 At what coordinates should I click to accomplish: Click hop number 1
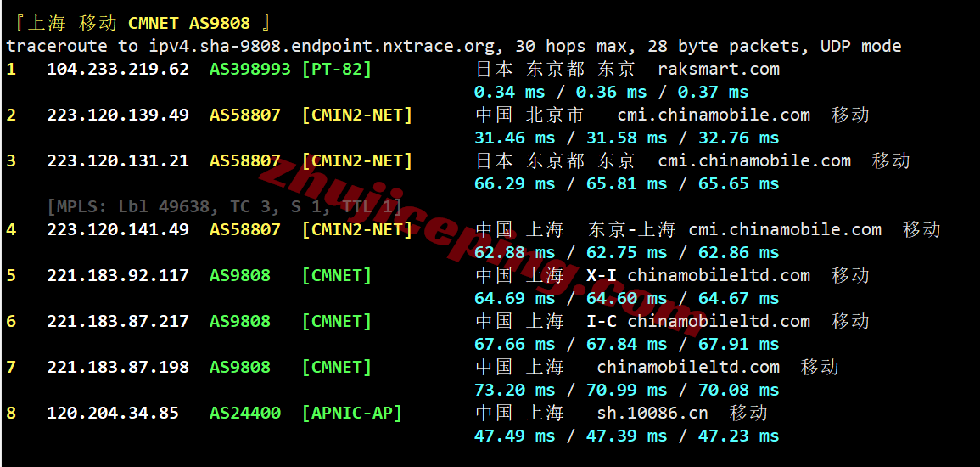tap(11, 69)
